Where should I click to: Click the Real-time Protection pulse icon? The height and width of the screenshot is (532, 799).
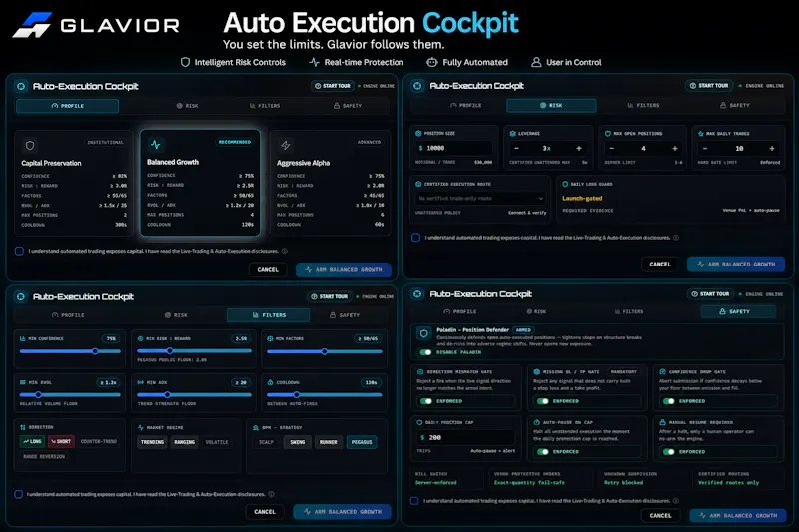tap(314, 62)
